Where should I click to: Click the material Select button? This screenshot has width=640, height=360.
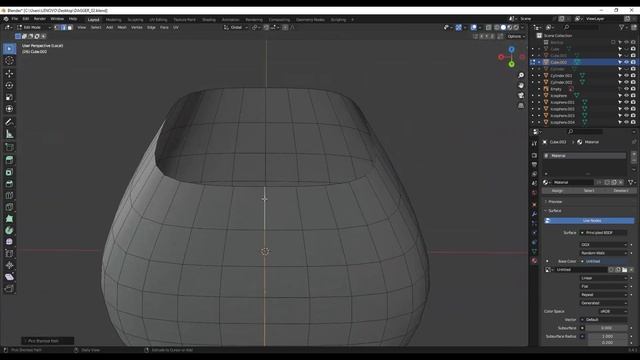pyautogui.click(x=589, y=191)
